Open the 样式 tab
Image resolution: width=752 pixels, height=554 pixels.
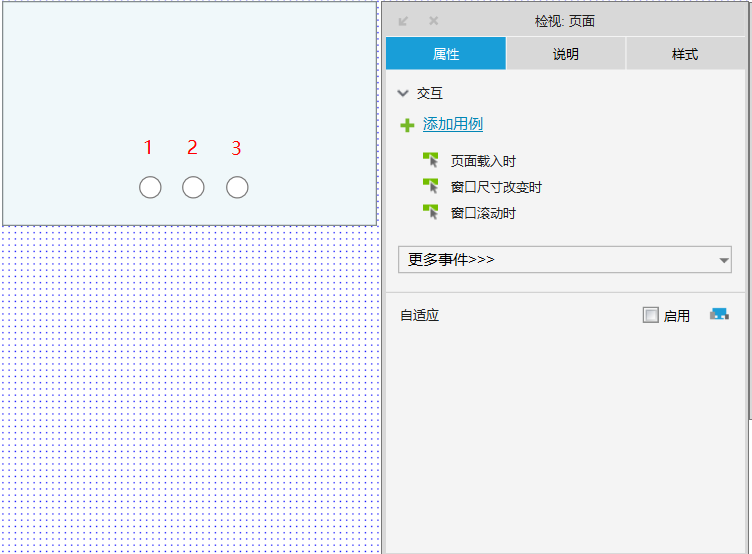click(x=685, y=54)
